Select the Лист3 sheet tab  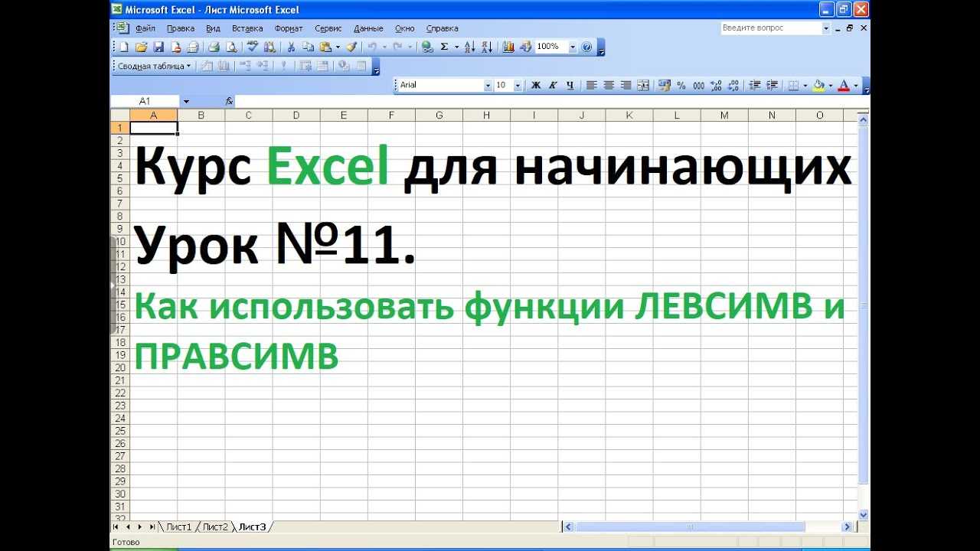point(252,527)
